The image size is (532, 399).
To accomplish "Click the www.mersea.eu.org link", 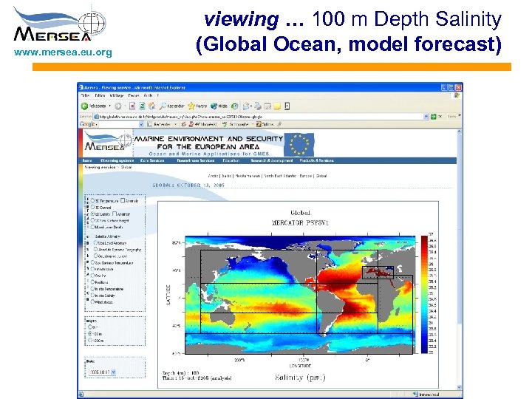I will pos(63,52).
